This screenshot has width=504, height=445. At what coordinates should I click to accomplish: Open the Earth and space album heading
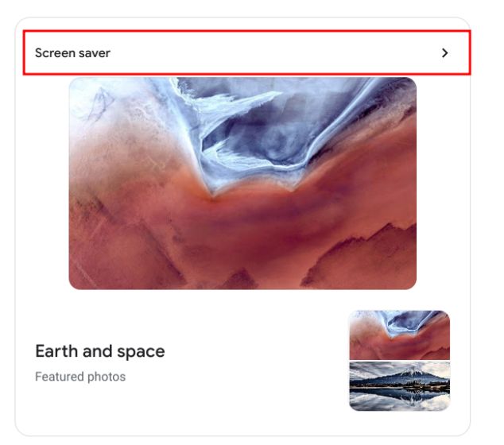(100, 351)
